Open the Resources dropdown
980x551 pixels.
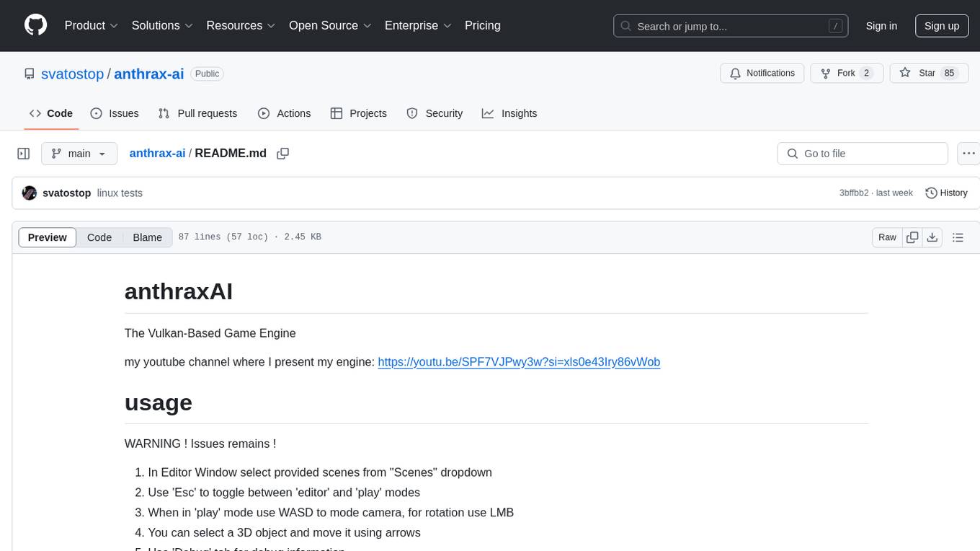point(241,25)
